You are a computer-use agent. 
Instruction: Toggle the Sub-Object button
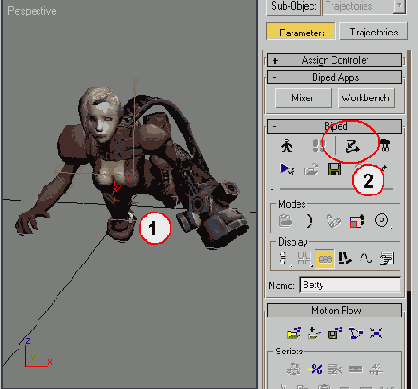[293, 7]
